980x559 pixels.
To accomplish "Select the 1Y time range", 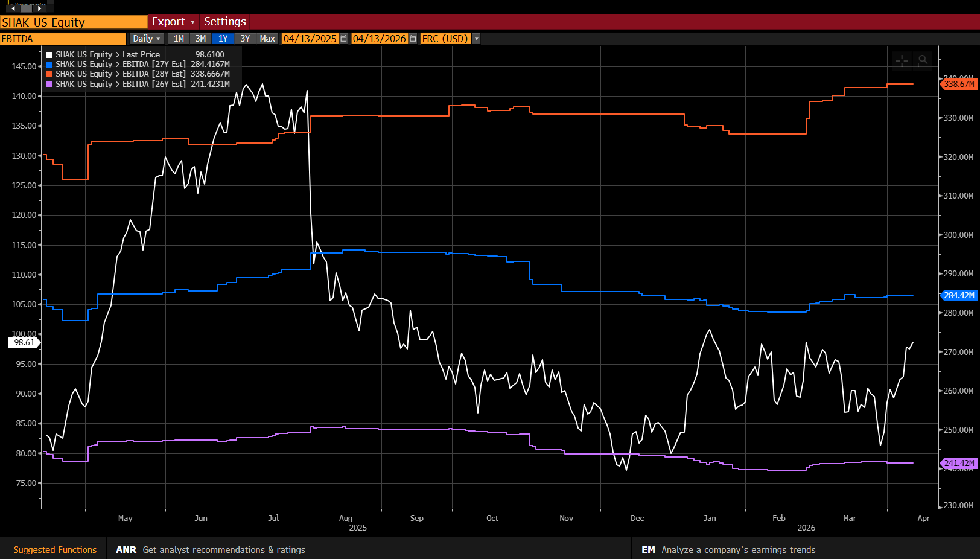I will [x=223, y=39].
